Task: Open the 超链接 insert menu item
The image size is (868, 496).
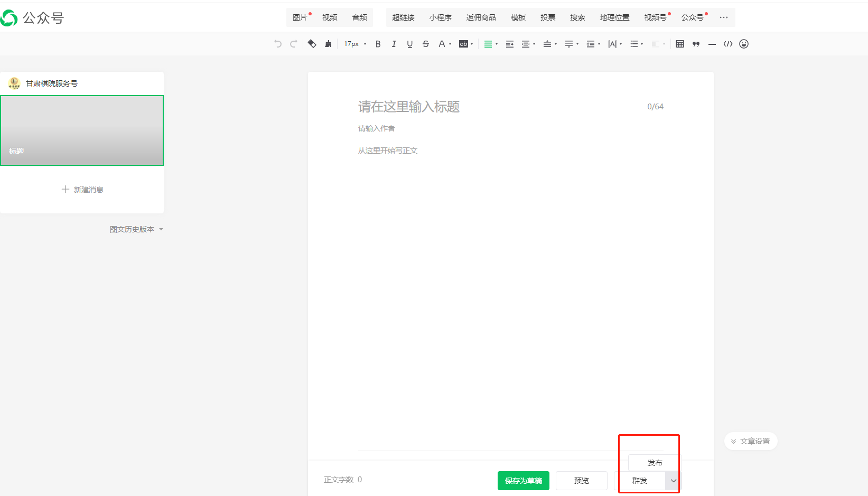Action: click(403, 17)
